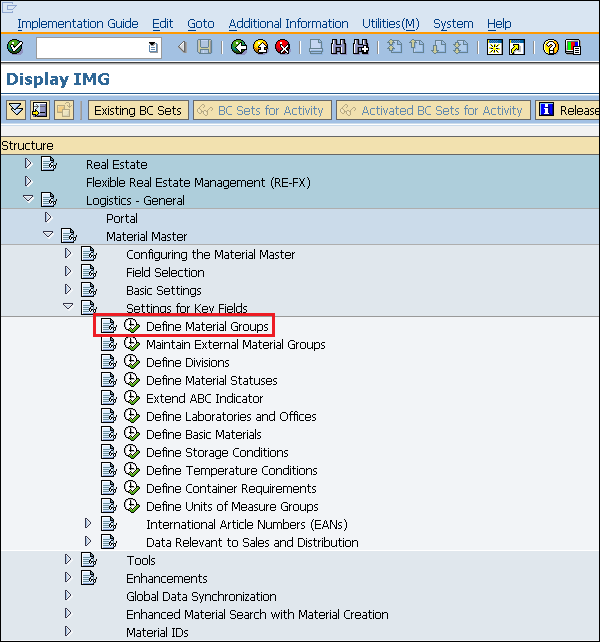600x642 pixels.
Task: Click the yellow Help question-mark icon
Action: (551, 47)
